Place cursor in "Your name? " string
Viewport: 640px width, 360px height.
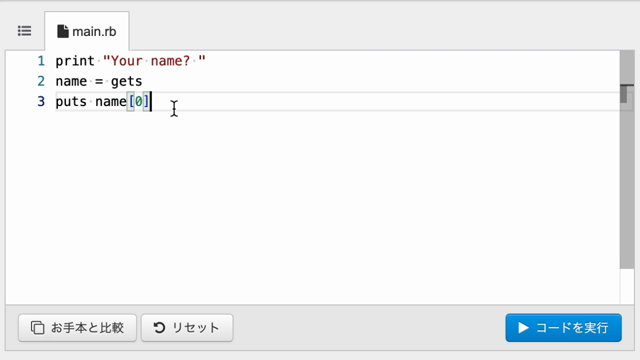[154, 61]
